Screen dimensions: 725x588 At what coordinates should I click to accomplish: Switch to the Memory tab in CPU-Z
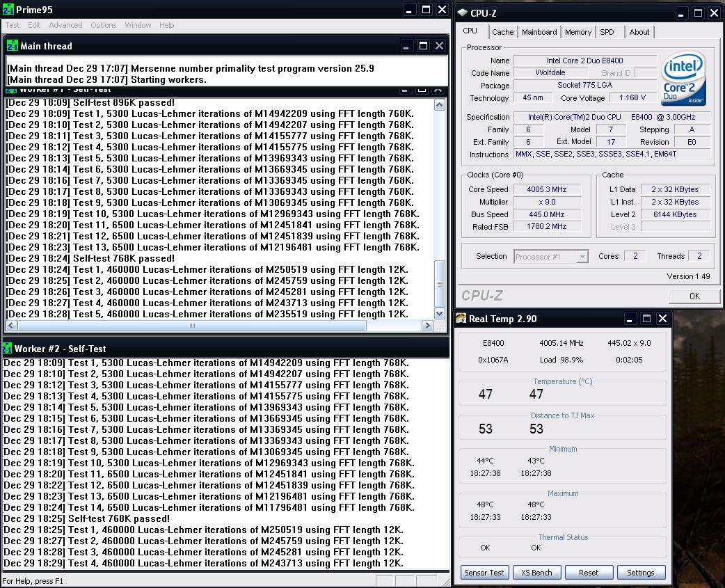point(578,32)
